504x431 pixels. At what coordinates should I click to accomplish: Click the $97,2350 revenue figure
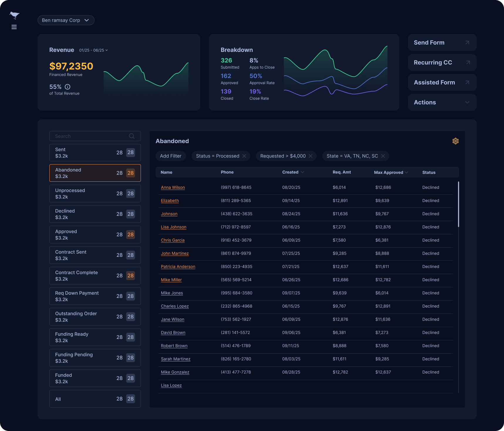(x=71, y=66)
